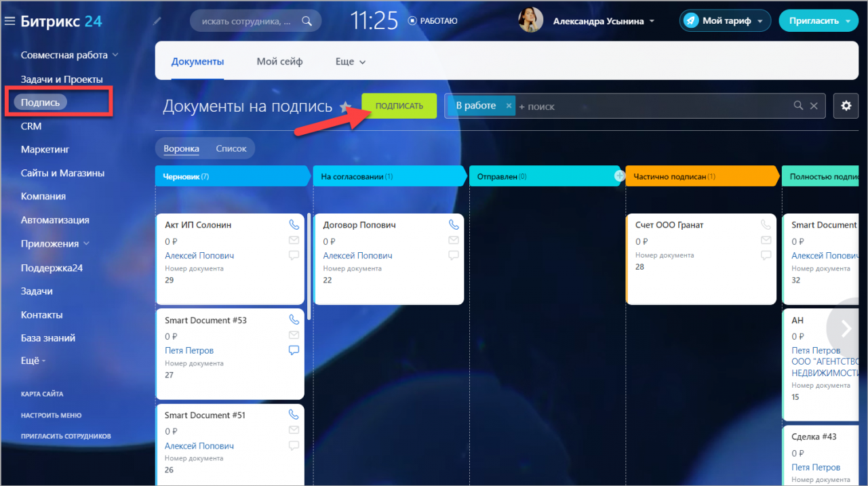Click the email icon on Smart Document #53 card
Image resolution: width=868 pixels, height=486 pixels.
pos(294,335)
